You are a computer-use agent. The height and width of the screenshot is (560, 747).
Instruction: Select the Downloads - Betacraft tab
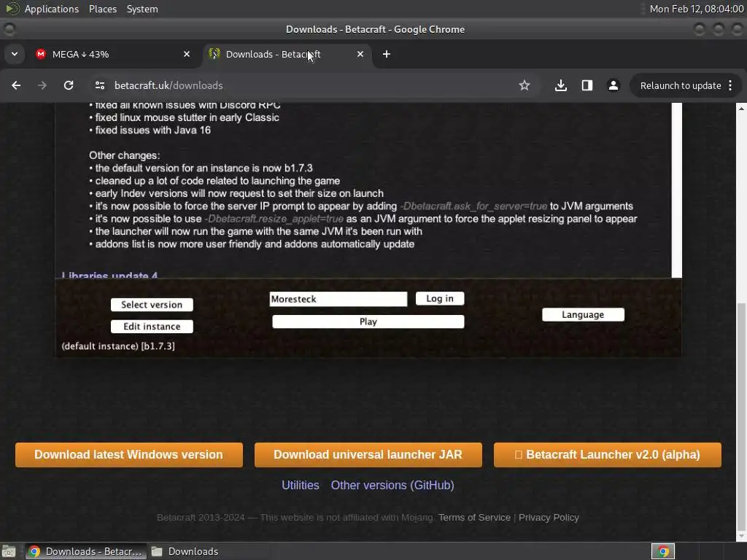pos(287,54)
